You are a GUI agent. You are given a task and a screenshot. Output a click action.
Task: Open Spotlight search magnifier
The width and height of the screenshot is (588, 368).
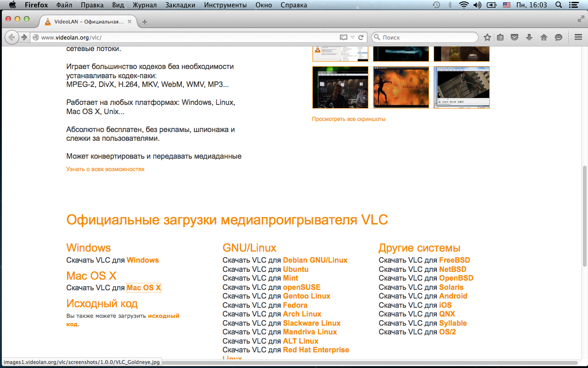(x=559, y=5)
